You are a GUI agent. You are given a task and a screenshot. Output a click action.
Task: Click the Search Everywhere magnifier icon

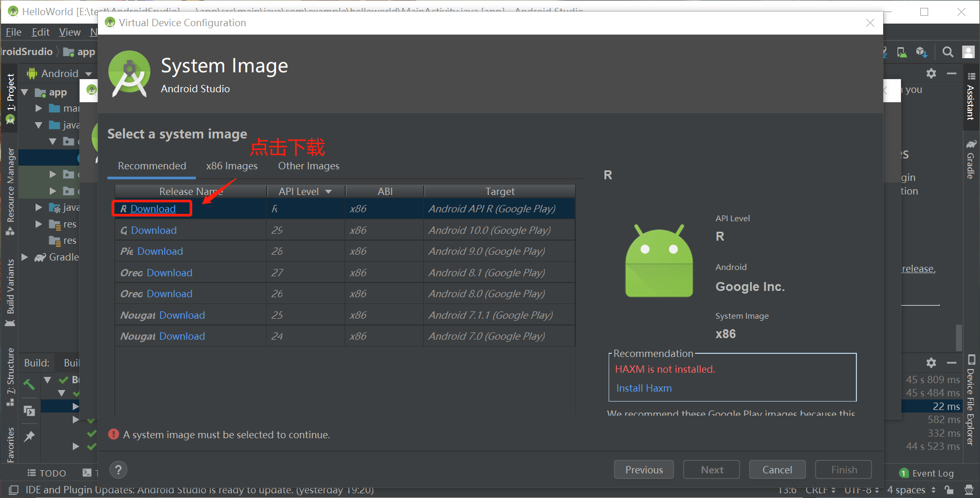coord(948,52)
